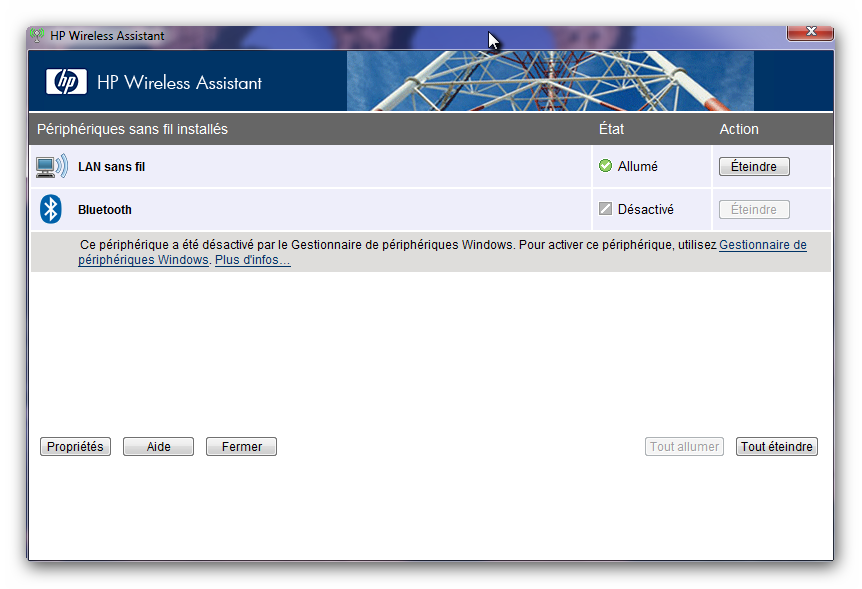Click the grey Désactivé status icon
This screenshot has height=589, width=862.
(605, 210)
